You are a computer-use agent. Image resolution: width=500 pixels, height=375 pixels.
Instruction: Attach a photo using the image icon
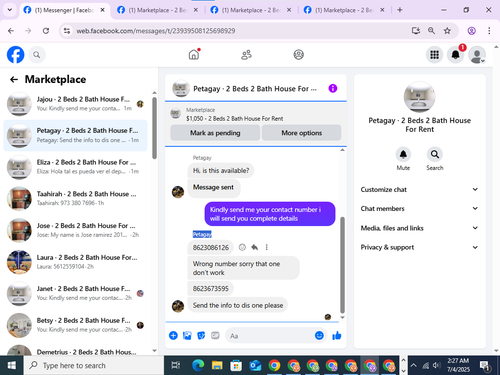187,335
